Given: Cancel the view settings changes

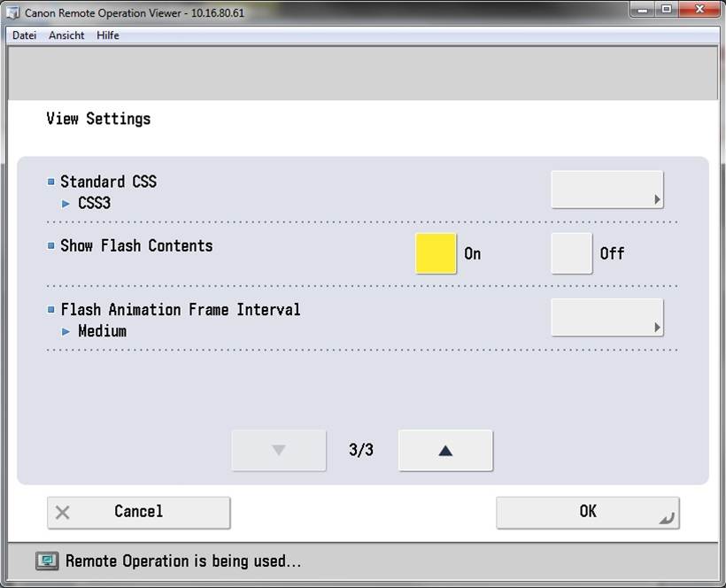Looking at the screenshot, I should [138, 512].
